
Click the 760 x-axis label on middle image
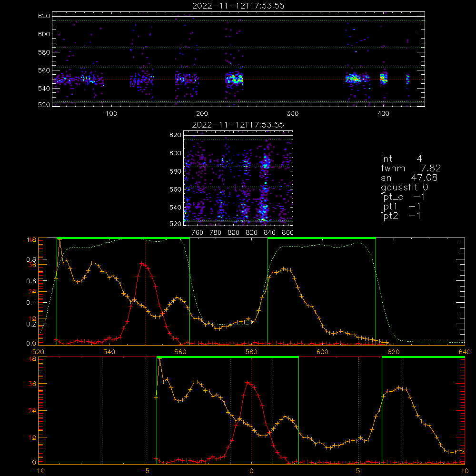[x=198, y=233]
